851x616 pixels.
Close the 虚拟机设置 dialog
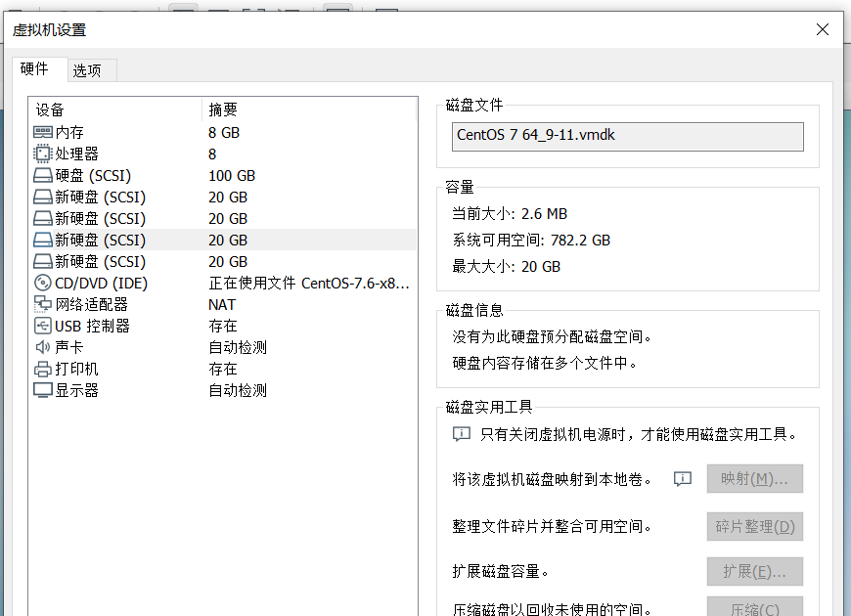(822, 29)
